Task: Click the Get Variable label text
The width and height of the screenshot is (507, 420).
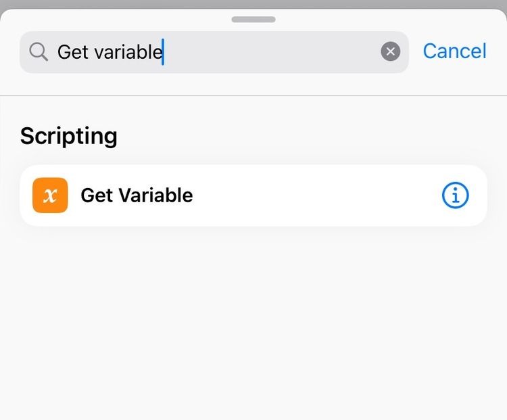Action: coord(137,195)
